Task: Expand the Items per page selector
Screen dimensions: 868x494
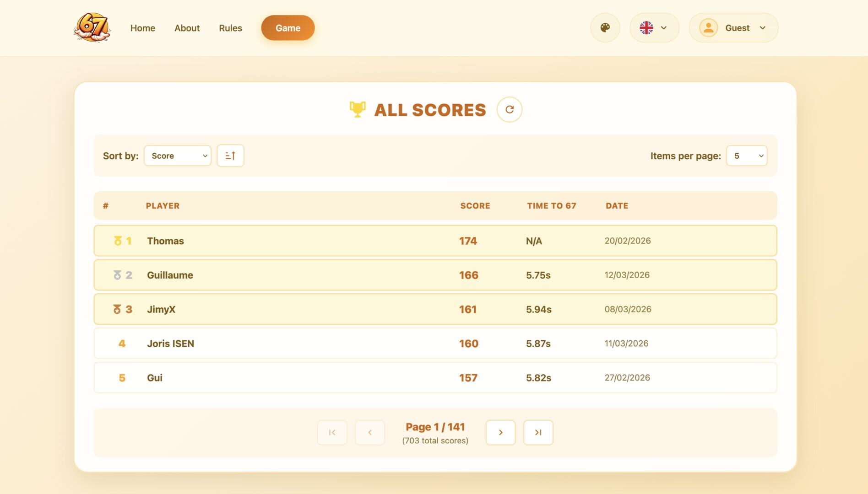Action: click(x=747, y=156)
